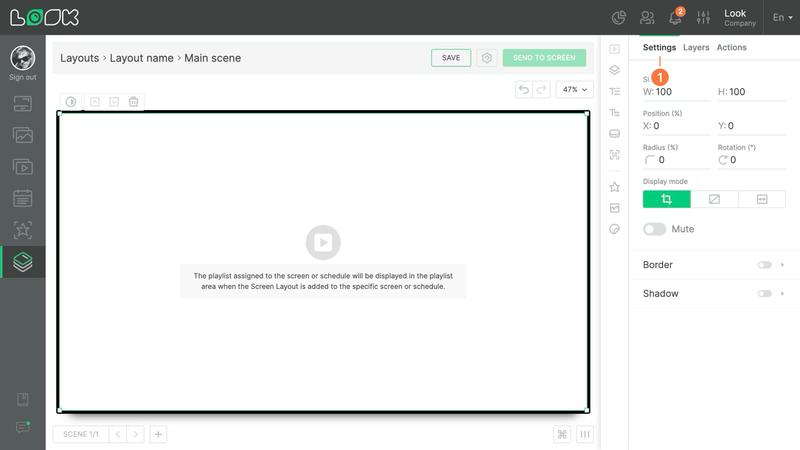Go to previous scene arrow
This screenshot has width=800, height=450.
(118, 434)
